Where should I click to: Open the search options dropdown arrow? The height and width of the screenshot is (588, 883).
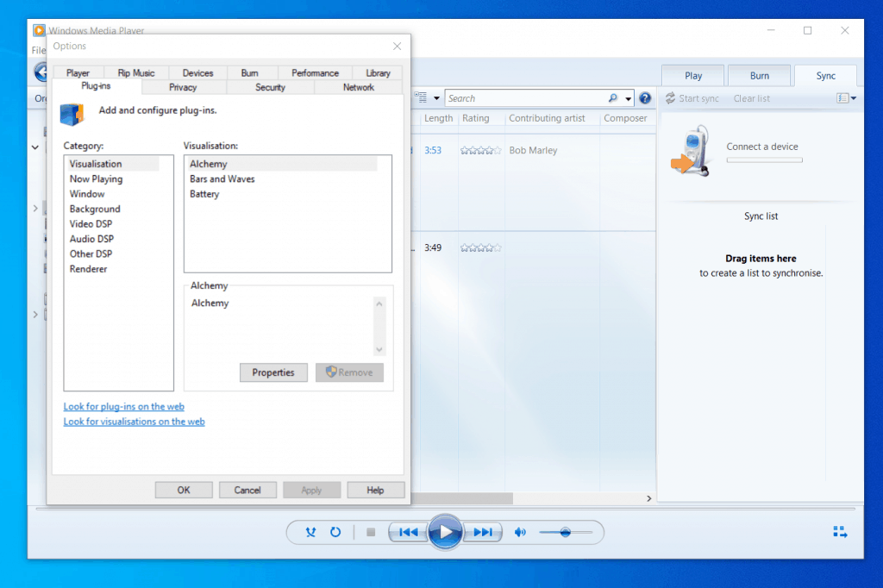coord(628,98)
